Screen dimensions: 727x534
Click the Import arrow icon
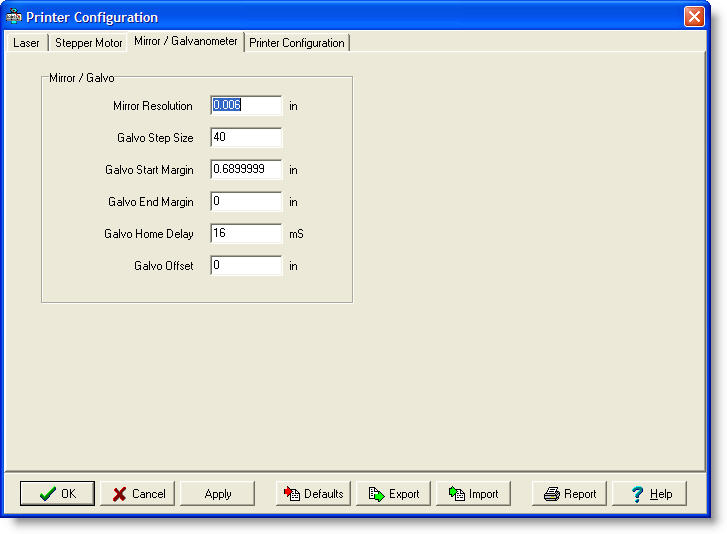tap(457, 494)
